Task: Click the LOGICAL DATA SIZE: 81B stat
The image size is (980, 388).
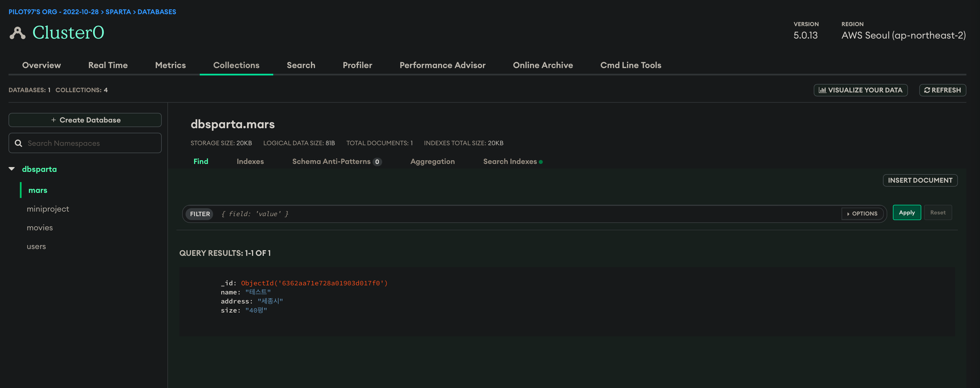Action: [x=299, y=143]
